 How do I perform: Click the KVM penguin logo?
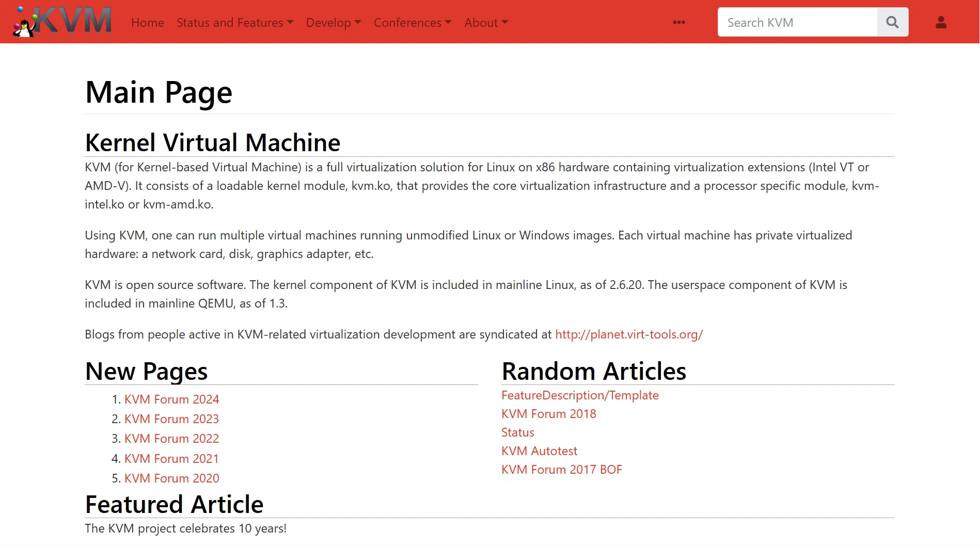[62, 22]
